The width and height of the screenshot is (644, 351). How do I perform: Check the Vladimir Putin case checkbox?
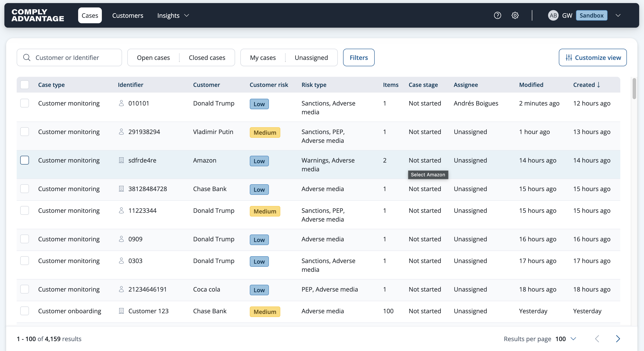[25, 132]
